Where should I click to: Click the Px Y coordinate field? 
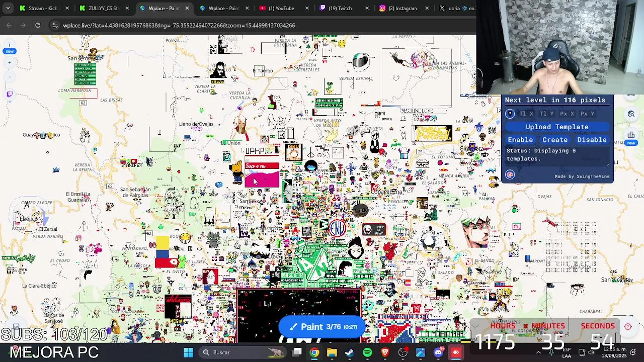[x=588, y=114]
